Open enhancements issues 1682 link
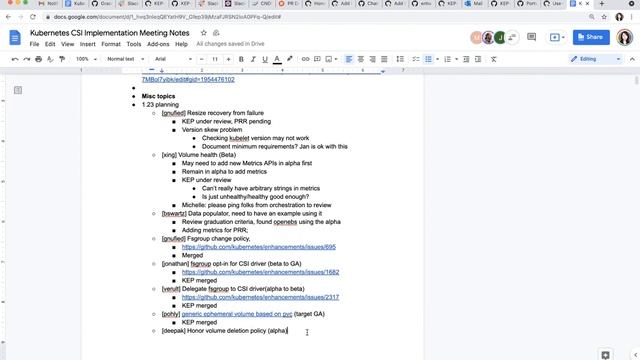 (260, 272)
